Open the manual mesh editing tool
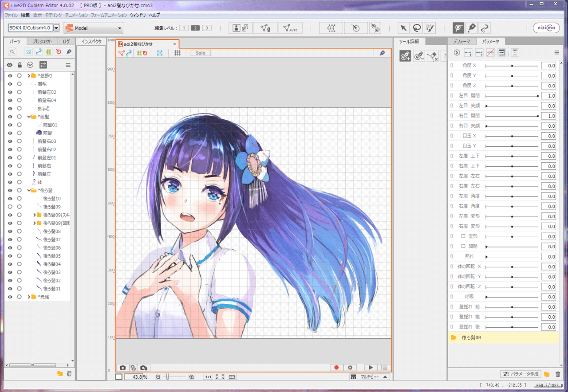 (265, 28)
